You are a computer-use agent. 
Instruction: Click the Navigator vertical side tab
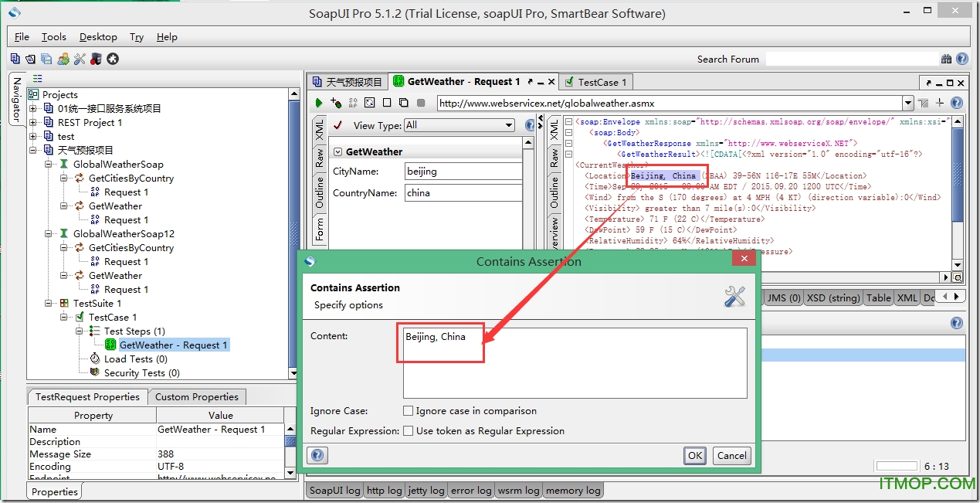[x=16, y=99]
